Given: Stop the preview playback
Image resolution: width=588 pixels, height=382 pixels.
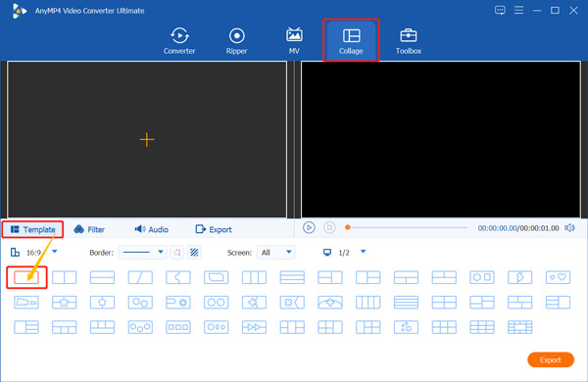Looking at the screenshot, I should tap(329, 227).
